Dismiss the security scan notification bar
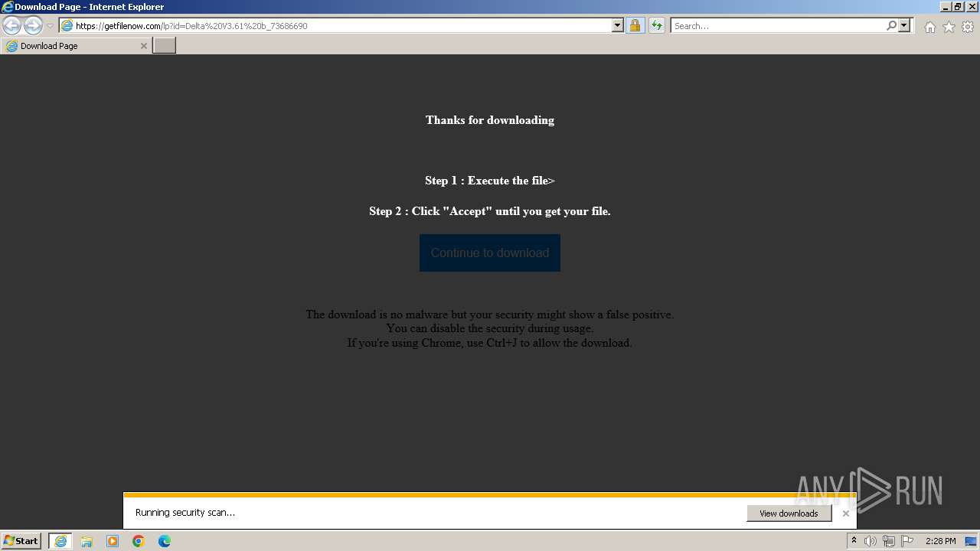 click(x=845, y=514)
